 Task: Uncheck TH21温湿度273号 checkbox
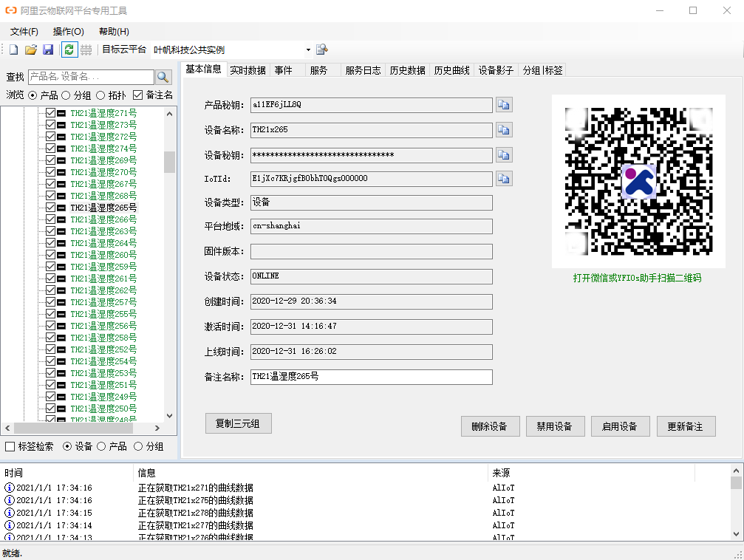point(51,125)
